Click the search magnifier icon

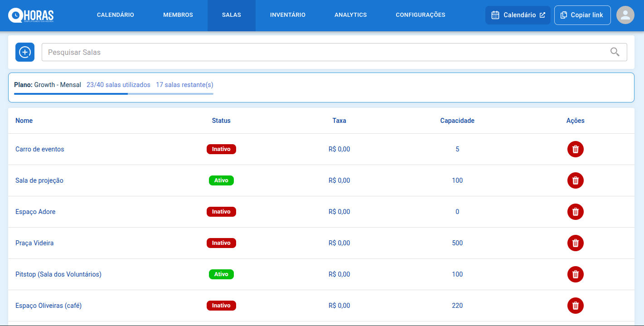615,52
